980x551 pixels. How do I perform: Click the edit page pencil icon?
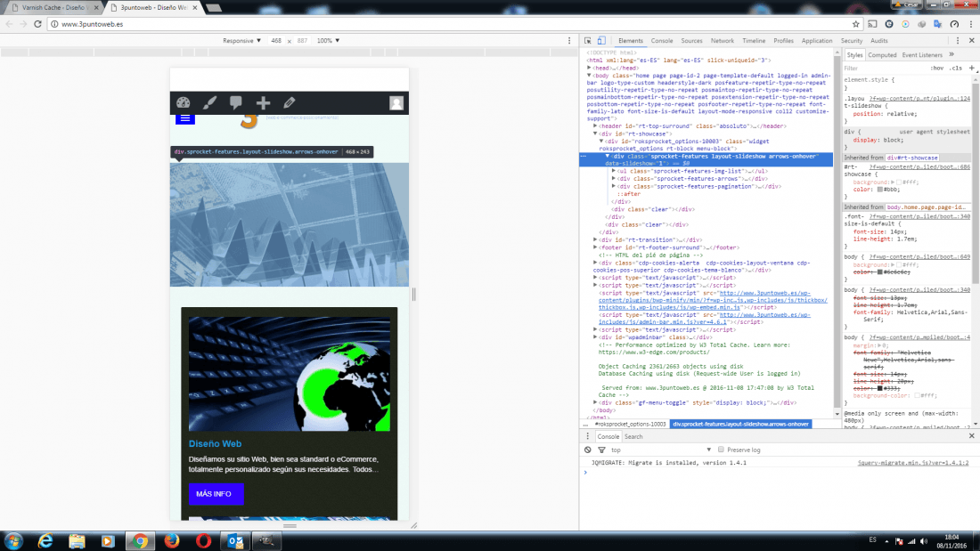290,102
